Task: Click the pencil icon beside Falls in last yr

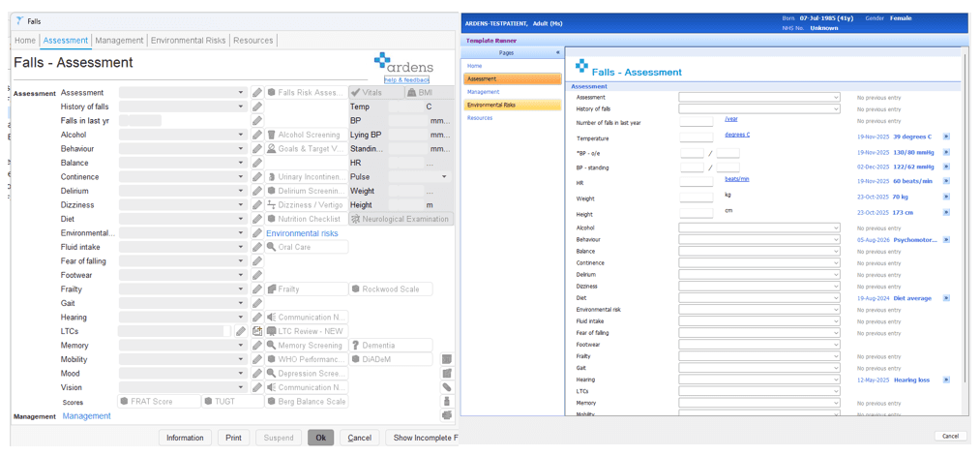Action: point(257,121)
